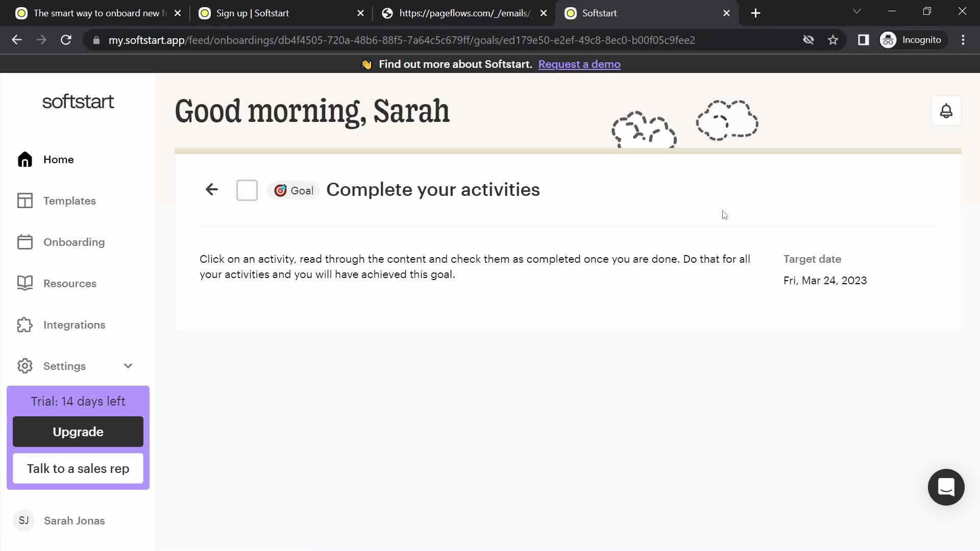The width and height of the screenshot is (980, 551).
Task: Click the Settings gear icon
Action: (24, 366)
